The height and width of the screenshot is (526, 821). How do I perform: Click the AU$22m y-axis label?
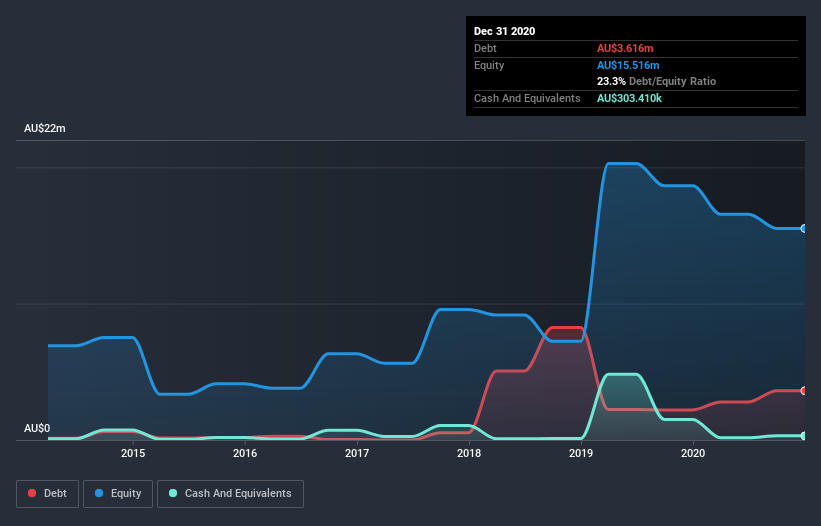(45, 128)
